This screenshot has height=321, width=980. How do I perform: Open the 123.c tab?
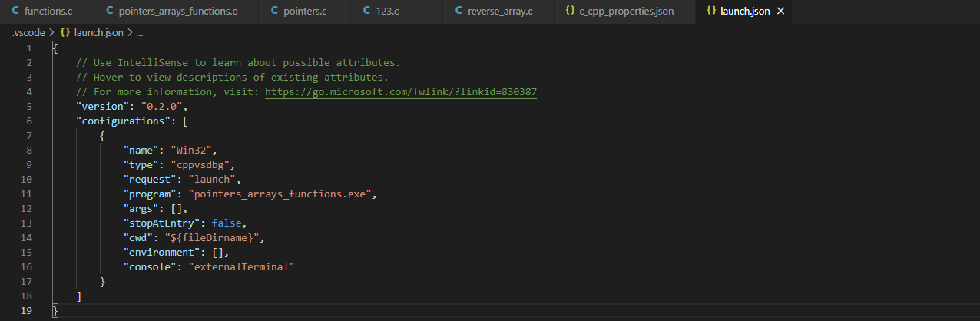pos(396,12)
